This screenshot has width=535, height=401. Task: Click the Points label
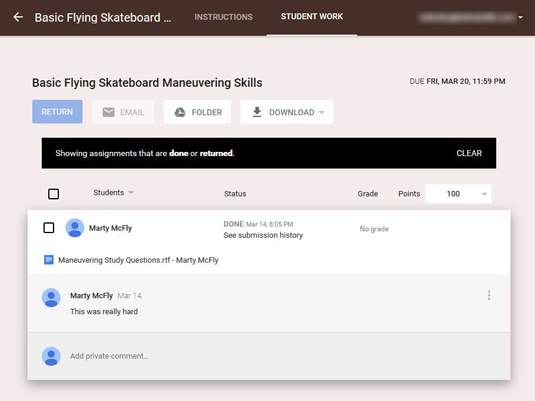pos(409,194)
